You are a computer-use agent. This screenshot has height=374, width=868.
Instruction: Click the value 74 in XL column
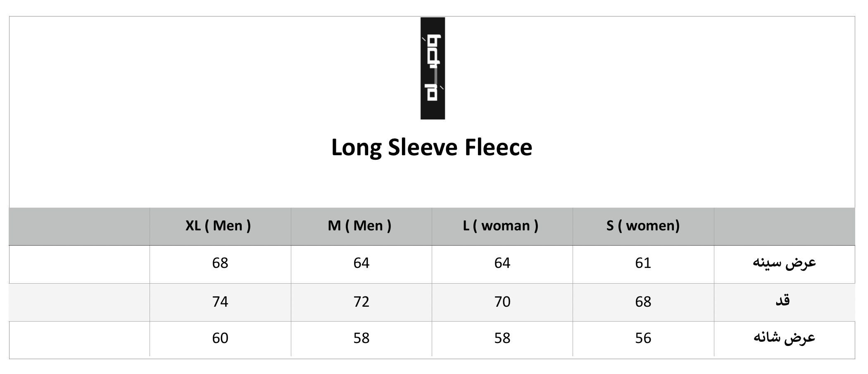pos(220,302)
